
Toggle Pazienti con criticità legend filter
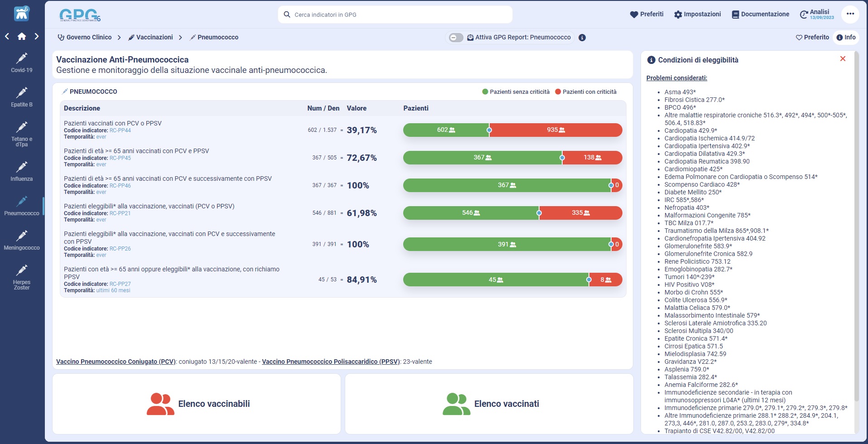pyautogui.click(x=585, y=92)
